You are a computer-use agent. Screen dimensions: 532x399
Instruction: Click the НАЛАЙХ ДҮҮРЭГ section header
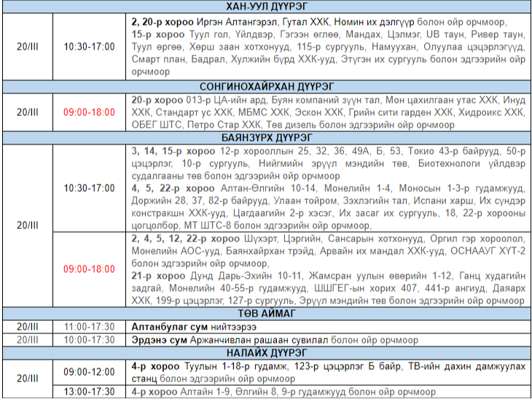[x=265, y=353]
